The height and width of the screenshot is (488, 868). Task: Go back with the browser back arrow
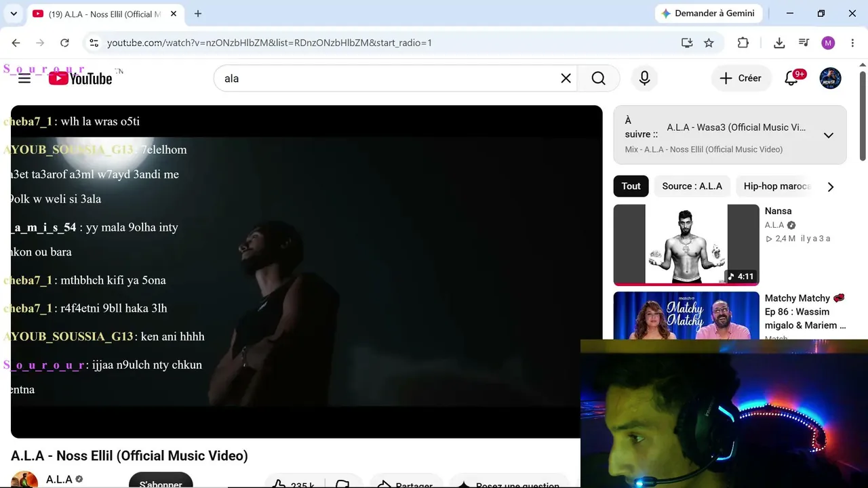(16, 43)
